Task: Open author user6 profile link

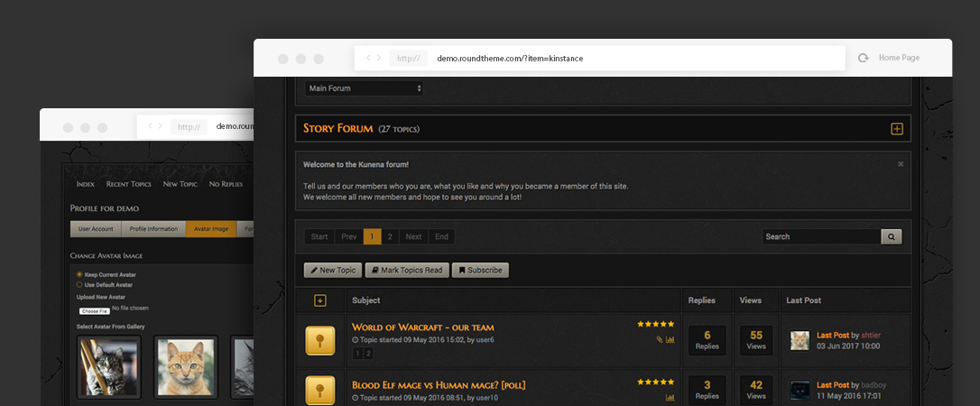Action: click(x=485, y=340)
